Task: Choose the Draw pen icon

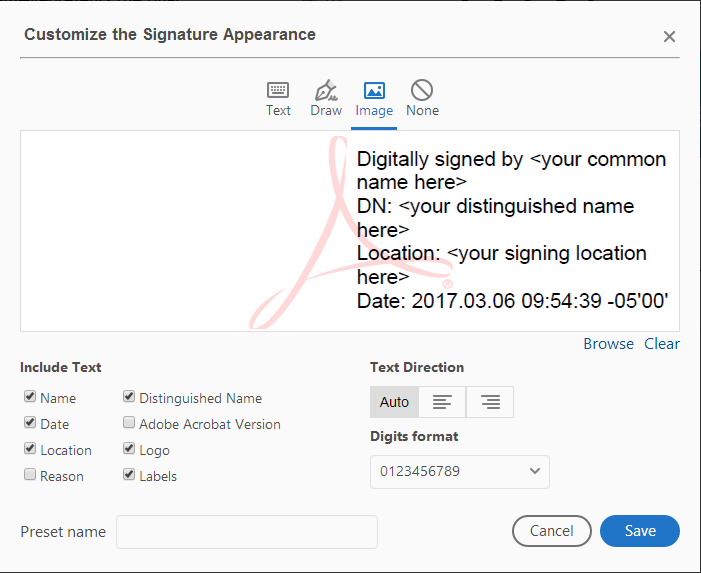Action: coord(326,90)
